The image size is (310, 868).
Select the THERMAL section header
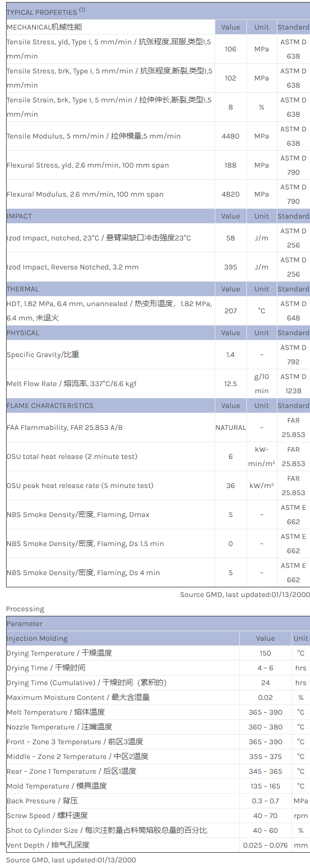(23, 289)
